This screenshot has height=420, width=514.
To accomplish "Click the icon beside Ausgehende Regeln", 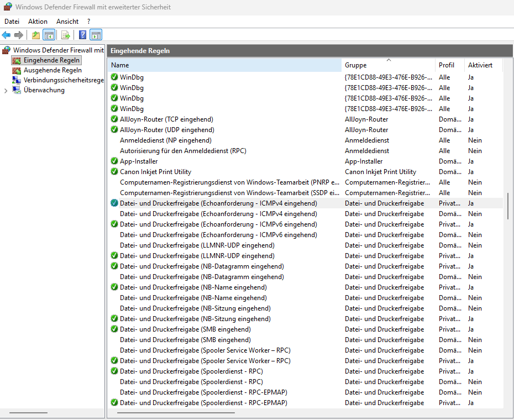I will click(17, 70).
